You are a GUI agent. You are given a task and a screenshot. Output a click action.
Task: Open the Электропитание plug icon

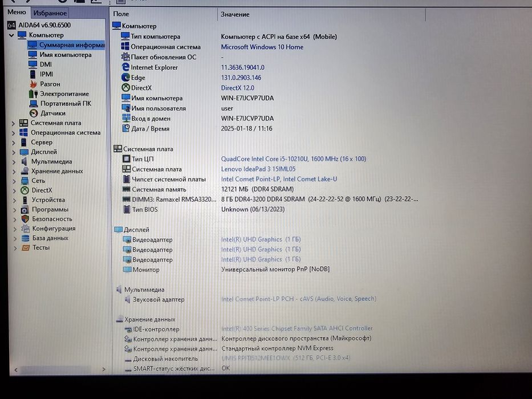click(x=33, y=93)
